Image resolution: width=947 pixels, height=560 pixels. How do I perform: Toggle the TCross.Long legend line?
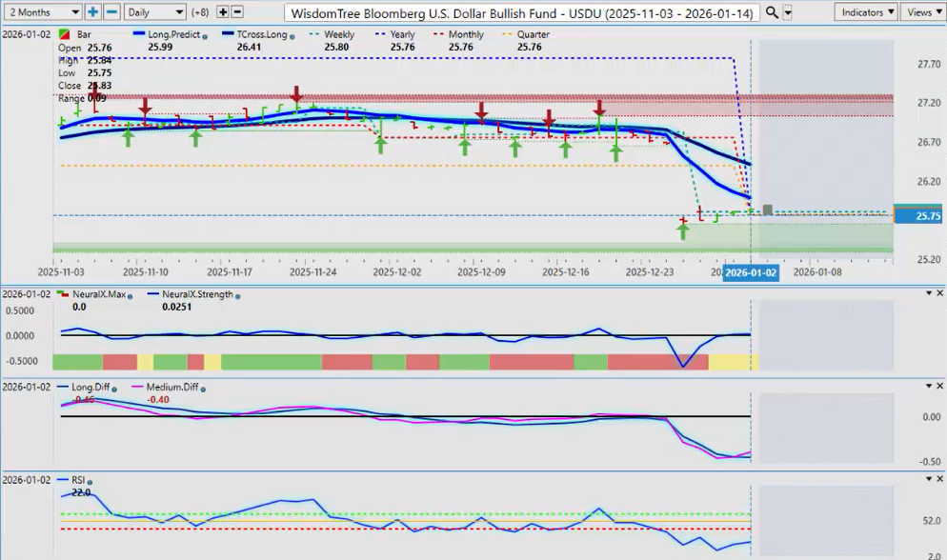click(260, 34)
